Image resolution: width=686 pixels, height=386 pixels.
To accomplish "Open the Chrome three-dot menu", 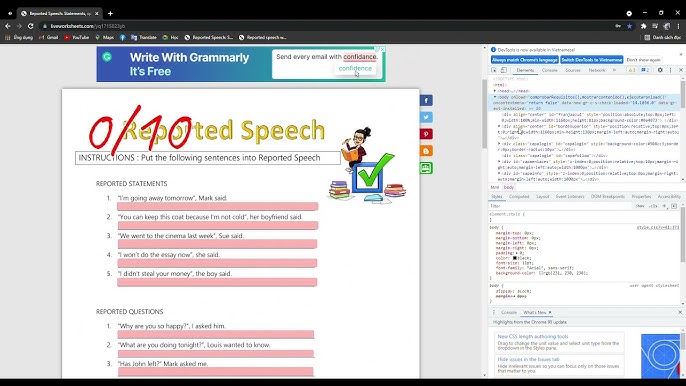I will [x=679, y=26].
